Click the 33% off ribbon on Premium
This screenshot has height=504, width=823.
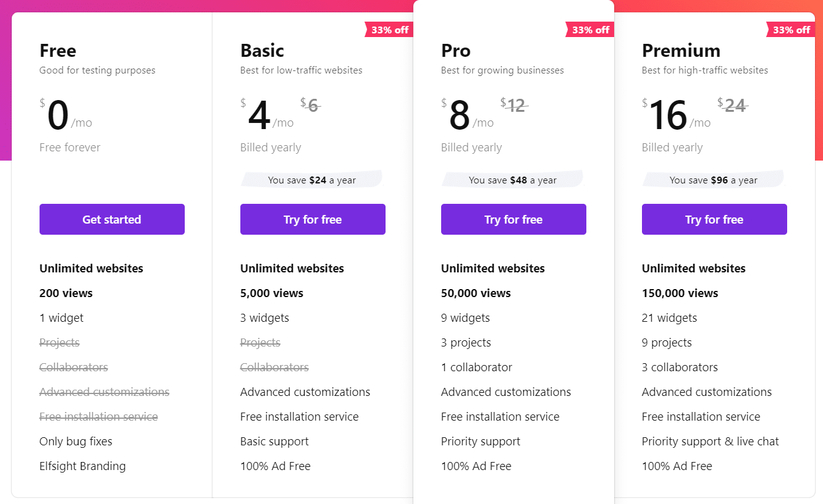[x=790, y=30]
